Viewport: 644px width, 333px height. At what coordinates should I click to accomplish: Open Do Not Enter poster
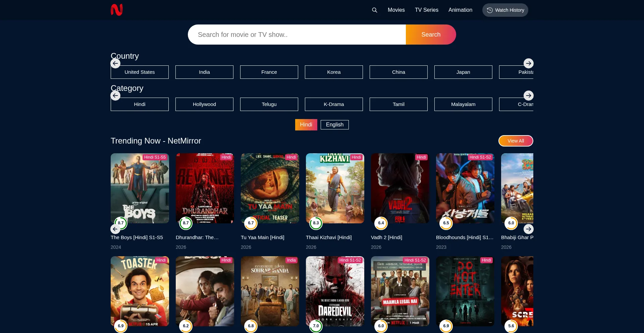point(465,291)
